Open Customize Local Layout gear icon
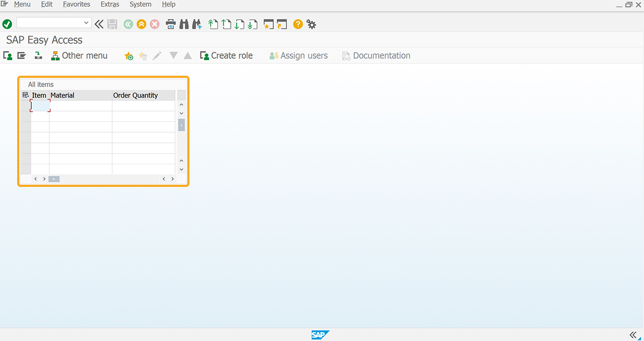 coord(311,24)
